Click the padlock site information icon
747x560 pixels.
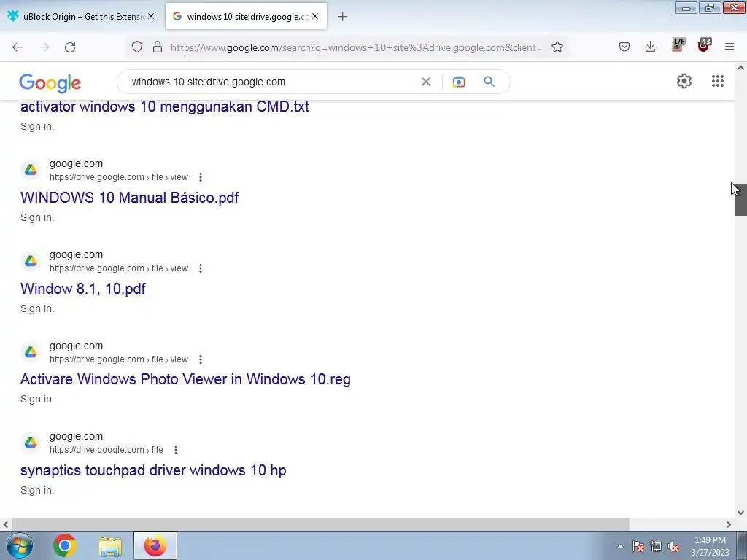coord(158,47)
